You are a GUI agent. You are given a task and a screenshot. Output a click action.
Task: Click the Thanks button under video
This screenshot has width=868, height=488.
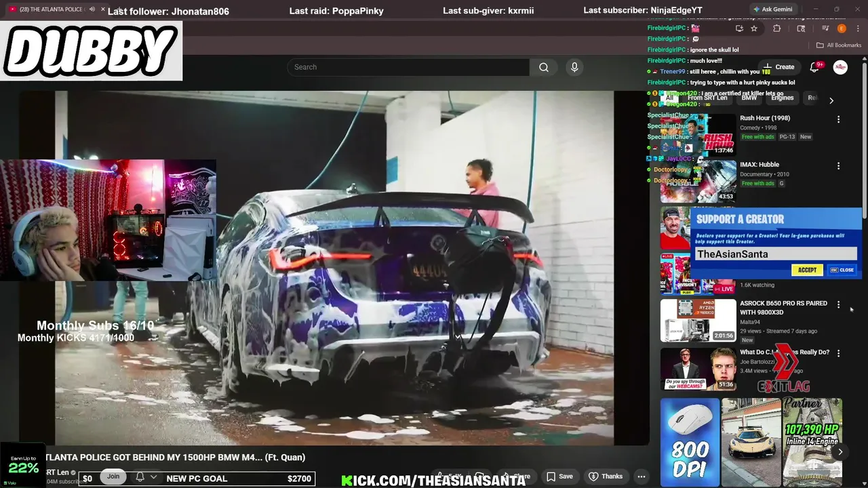(606, 476)
